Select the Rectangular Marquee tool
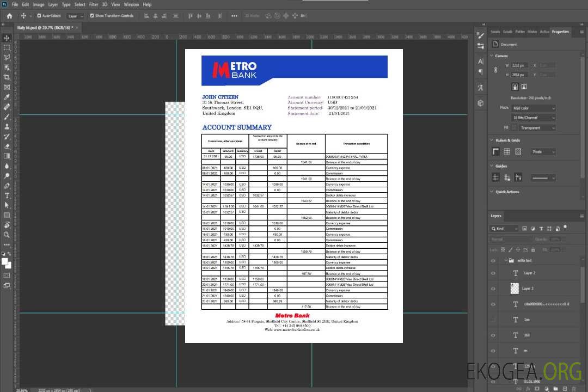Image resolution: width=588 pixels, height=392 pixels. [7, 48]
